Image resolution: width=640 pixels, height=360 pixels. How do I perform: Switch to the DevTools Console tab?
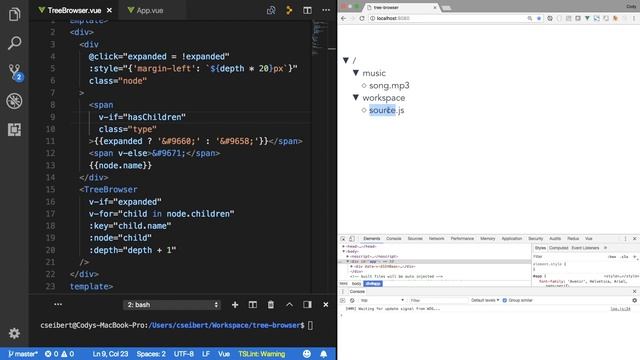393,238
